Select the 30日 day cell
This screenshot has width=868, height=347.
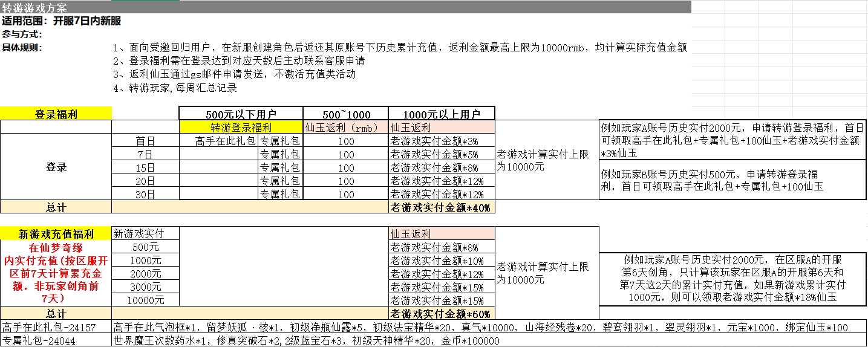coord(146,194)
